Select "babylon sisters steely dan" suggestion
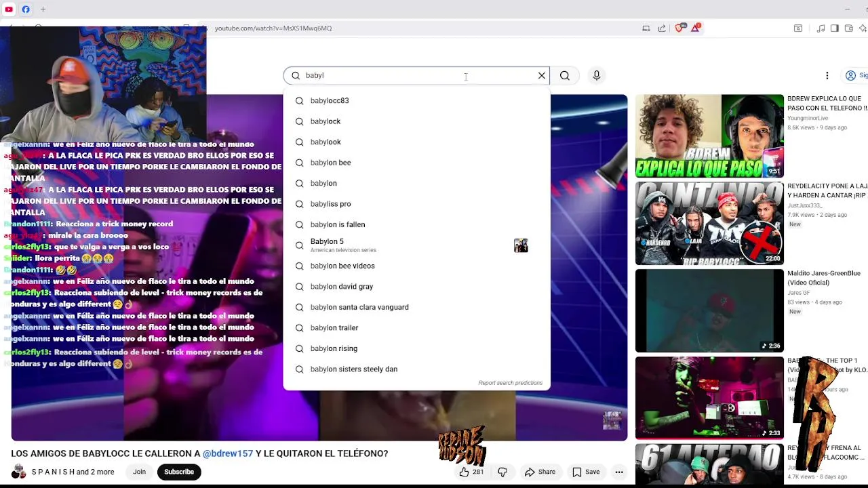 coord(416,369)
